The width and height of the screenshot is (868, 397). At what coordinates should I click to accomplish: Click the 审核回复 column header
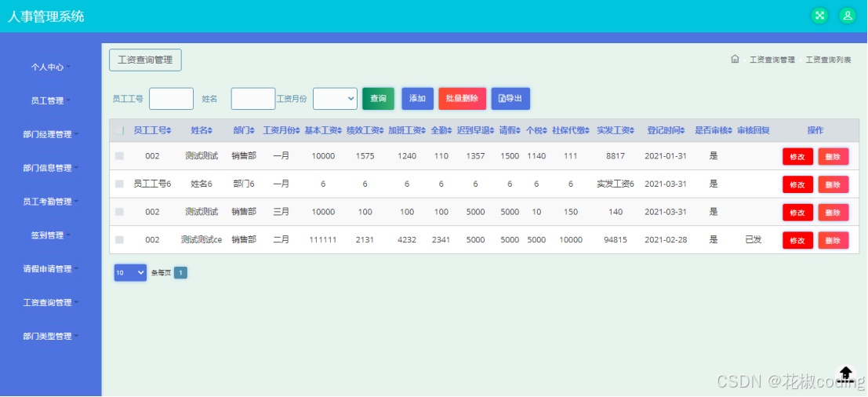point(754,131)
